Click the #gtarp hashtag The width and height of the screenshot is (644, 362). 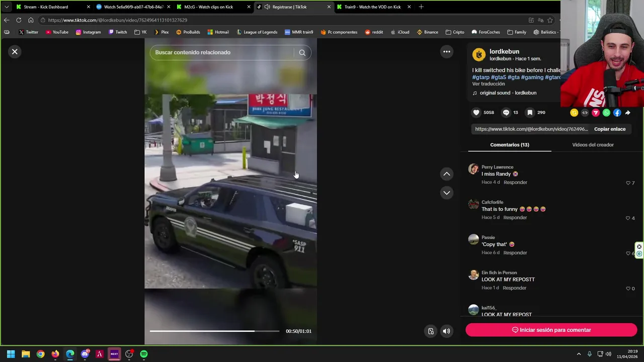480,77
